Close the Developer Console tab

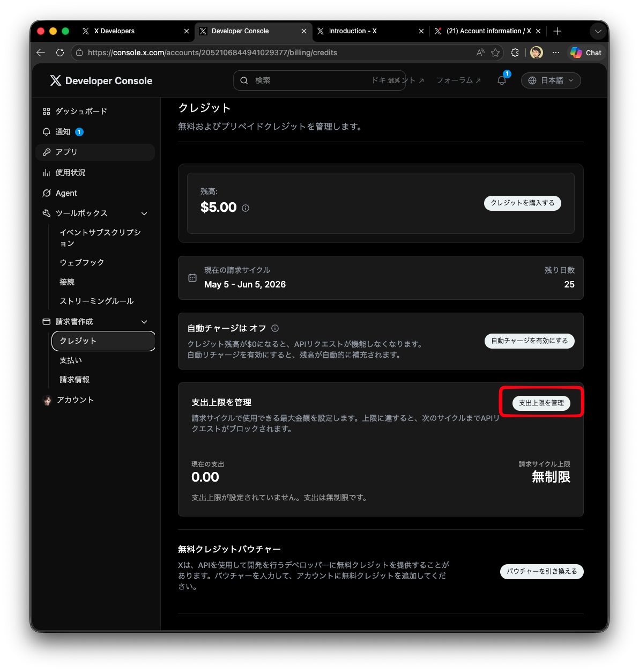tap(304, 31)
